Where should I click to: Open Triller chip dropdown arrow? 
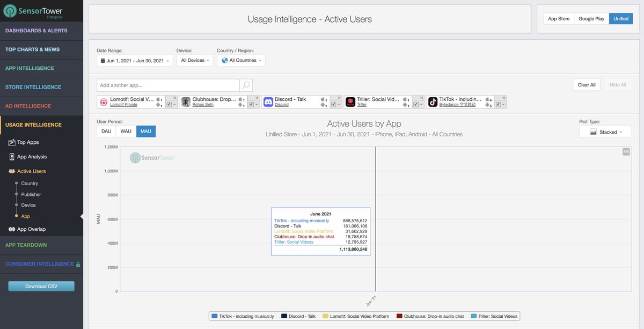coord(421,105)
